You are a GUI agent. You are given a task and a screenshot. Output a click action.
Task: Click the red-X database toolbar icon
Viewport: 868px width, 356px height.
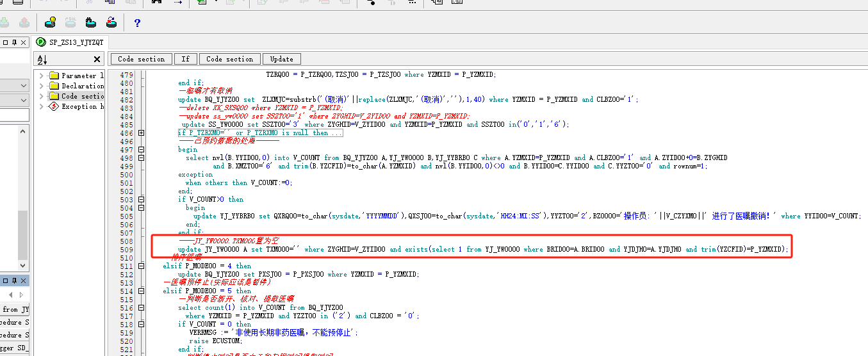(111, 23)
